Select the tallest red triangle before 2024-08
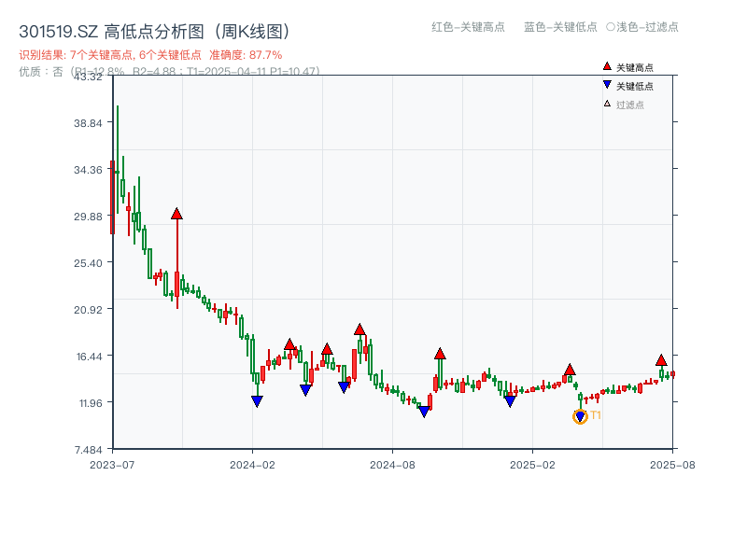 360,329
